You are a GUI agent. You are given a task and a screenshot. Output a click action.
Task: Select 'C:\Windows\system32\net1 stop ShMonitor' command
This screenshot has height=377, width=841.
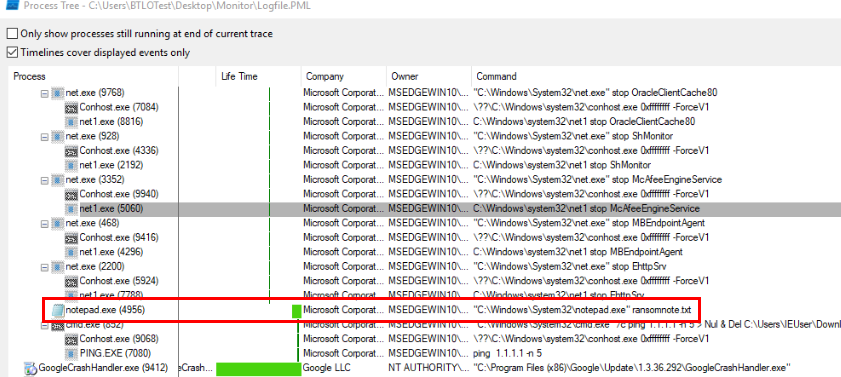click(x=562, y=165)
